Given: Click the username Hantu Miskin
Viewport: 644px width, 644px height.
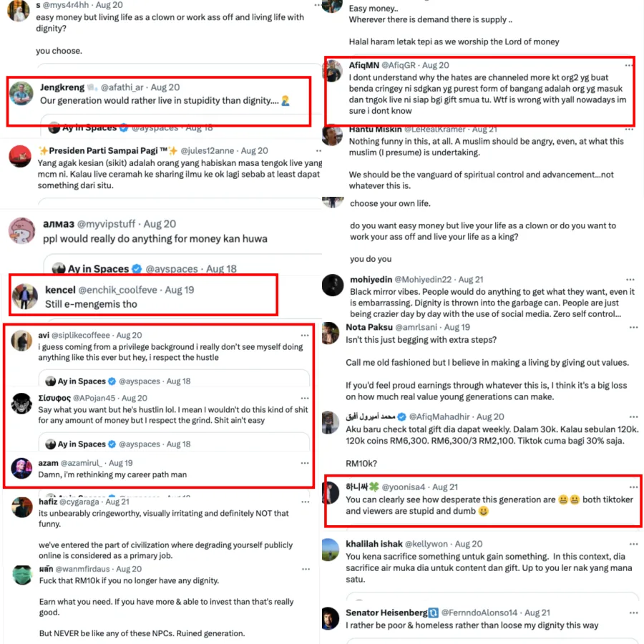Looking at the screenshot, I should coord(375,129).
